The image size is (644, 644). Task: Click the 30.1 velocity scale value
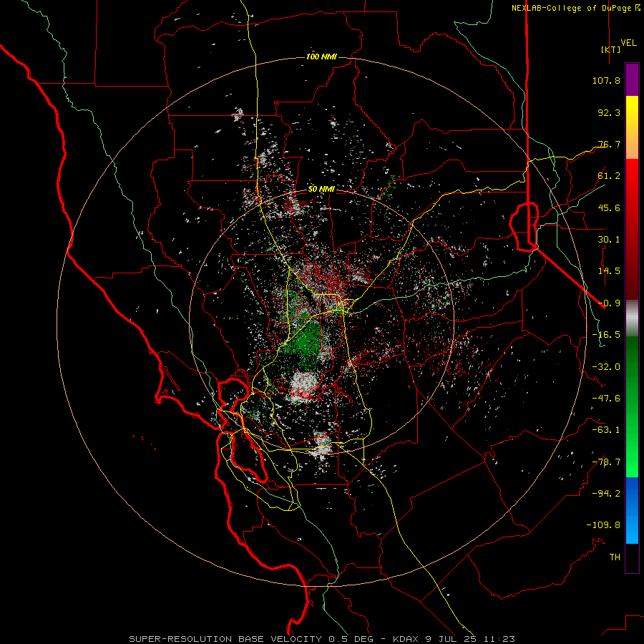(609, 240)
